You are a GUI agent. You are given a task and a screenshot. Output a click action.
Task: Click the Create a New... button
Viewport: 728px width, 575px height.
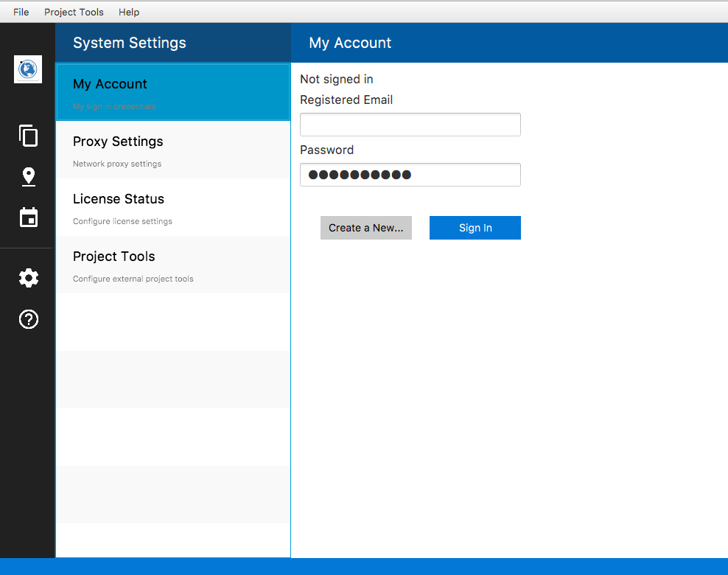(366, 228)
